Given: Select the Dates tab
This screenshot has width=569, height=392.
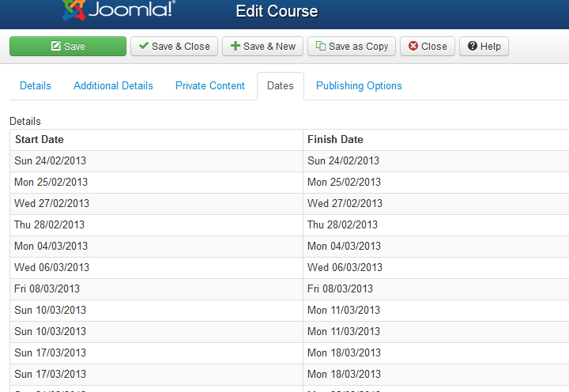Looking at the screenshot, I should point(281,86).
